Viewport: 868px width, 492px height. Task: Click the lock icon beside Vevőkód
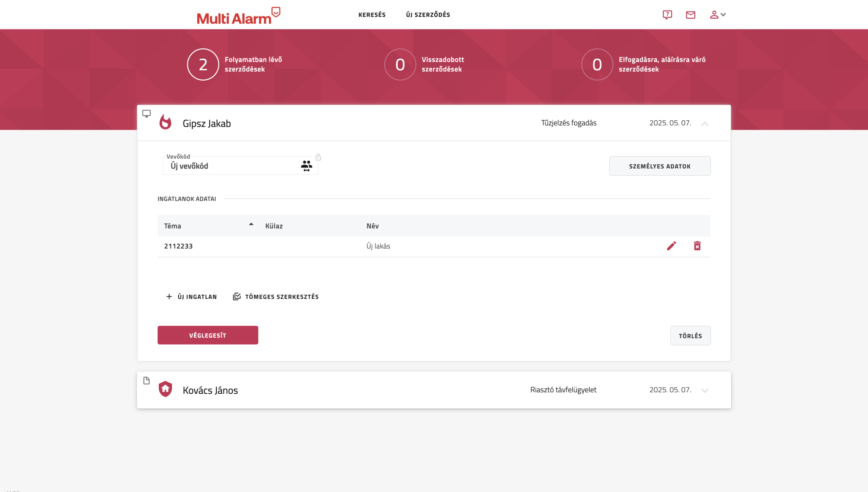click(x=318, y=157)
